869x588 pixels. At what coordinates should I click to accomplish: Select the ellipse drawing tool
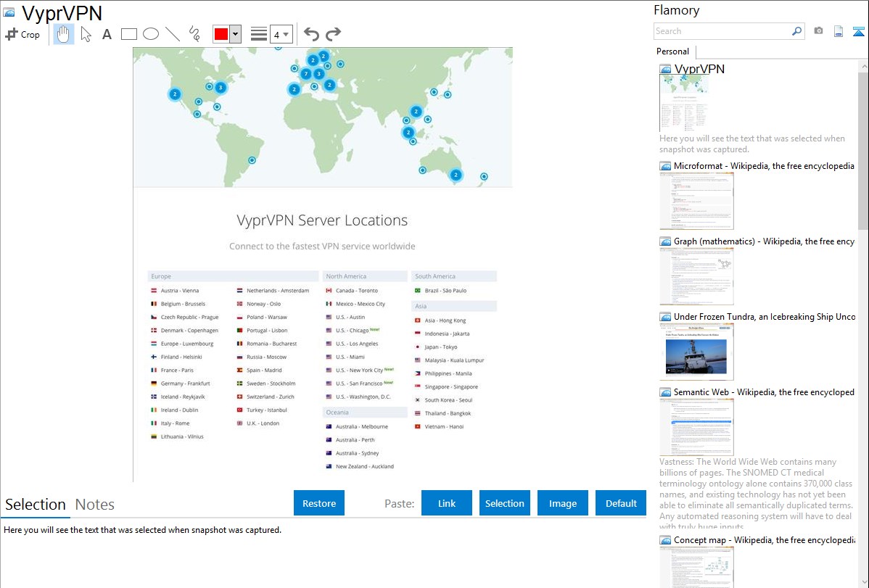(151, 34)
